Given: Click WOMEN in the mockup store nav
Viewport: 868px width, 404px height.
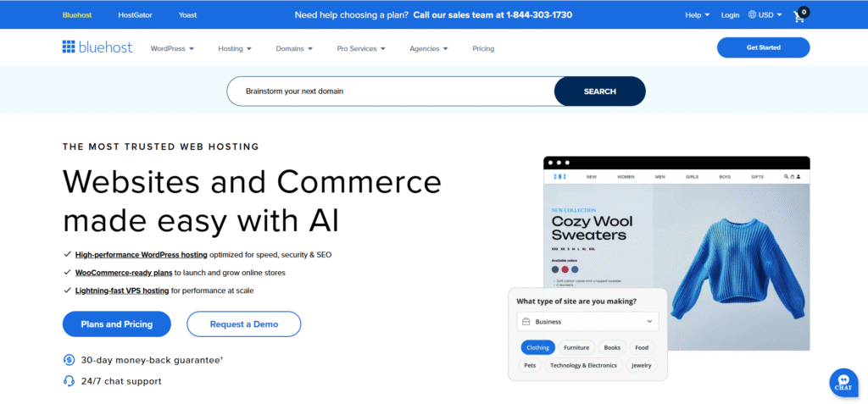Looking at the screenshot, I should click(626, 177).
